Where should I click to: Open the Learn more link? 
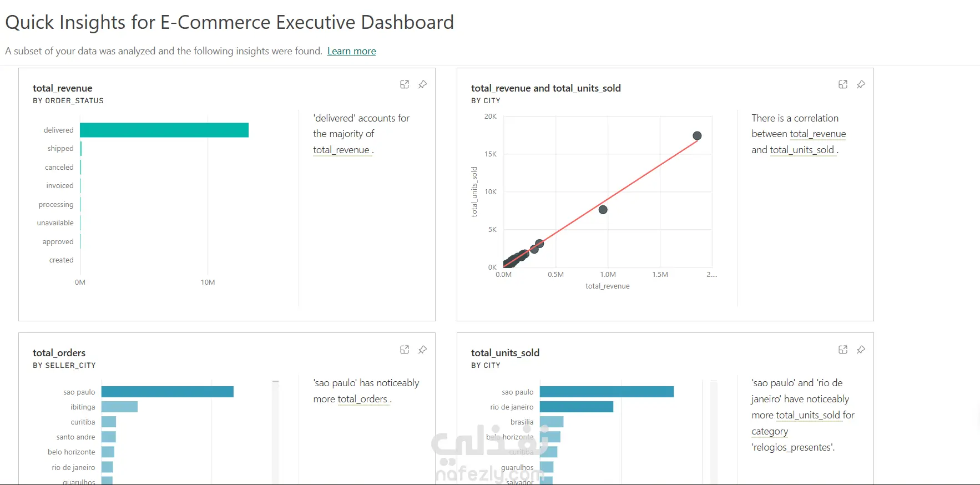coord(351,51)
